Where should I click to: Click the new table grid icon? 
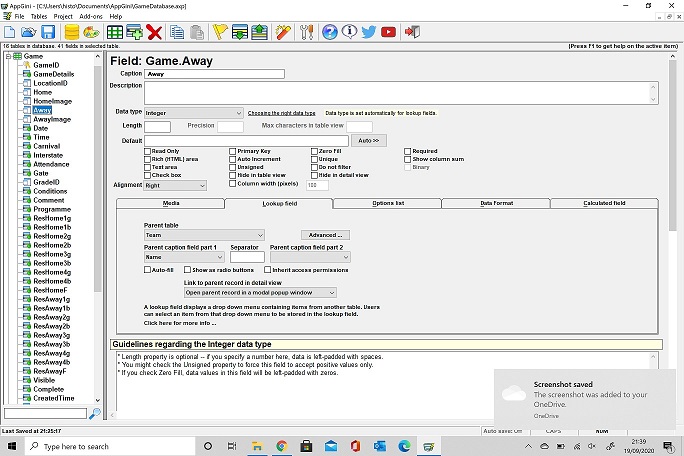tap(115, 32)
